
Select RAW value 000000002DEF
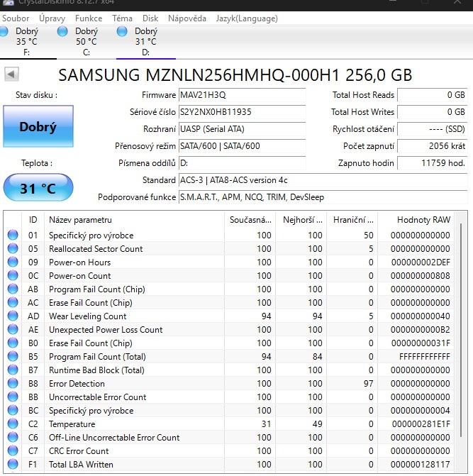(x=421, y=262)
